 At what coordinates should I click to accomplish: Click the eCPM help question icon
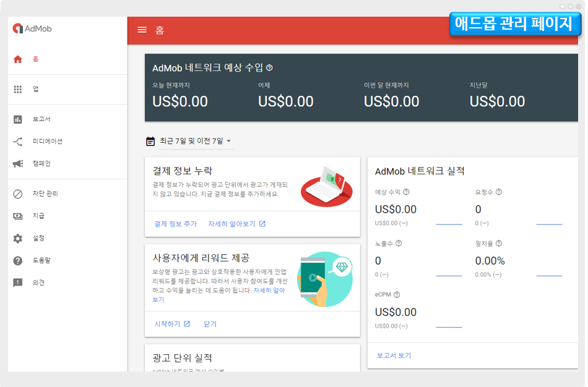click(397, 295)
